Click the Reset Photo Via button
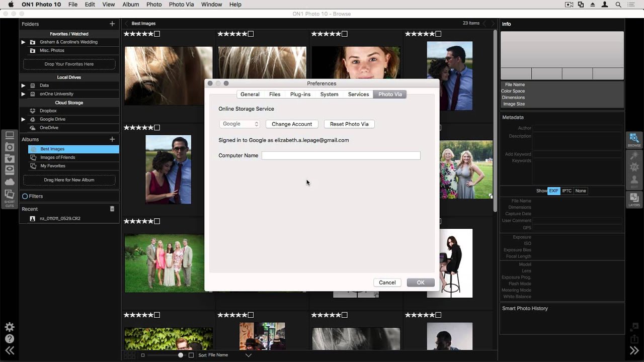The image size is (644, 362). click(x=349, y=124)
